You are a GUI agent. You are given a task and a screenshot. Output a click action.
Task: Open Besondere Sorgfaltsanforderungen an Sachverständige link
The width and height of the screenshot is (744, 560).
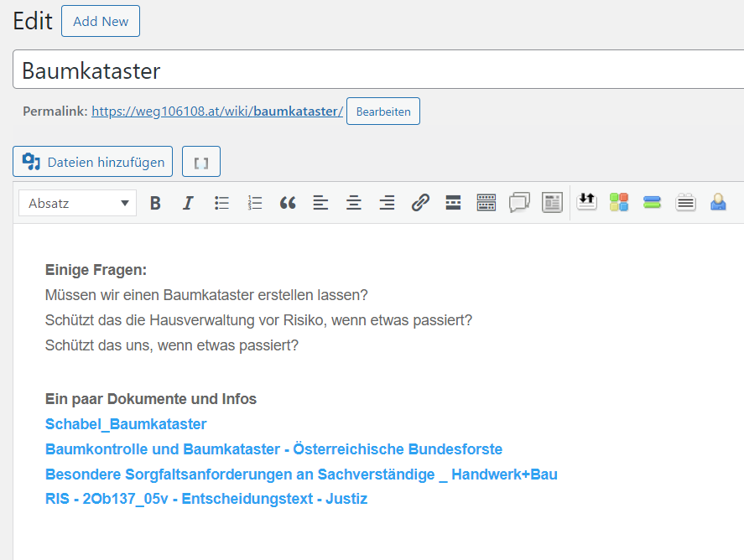301,474
